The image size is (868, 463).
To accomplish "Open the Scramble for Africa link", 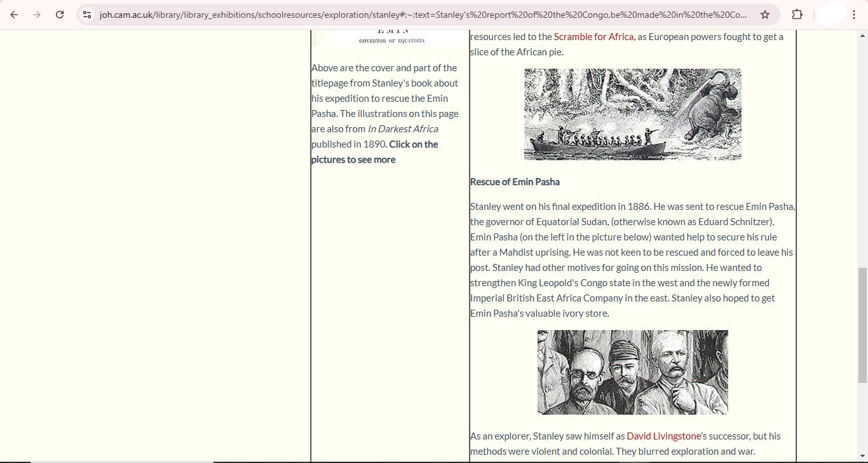I will (593, 37).
